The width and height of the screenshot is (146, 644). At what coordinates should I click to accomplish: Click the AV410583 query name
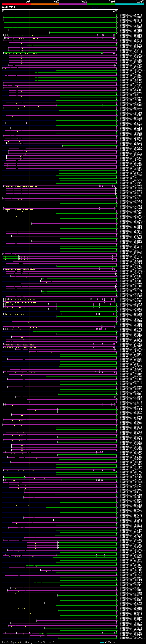8,7
